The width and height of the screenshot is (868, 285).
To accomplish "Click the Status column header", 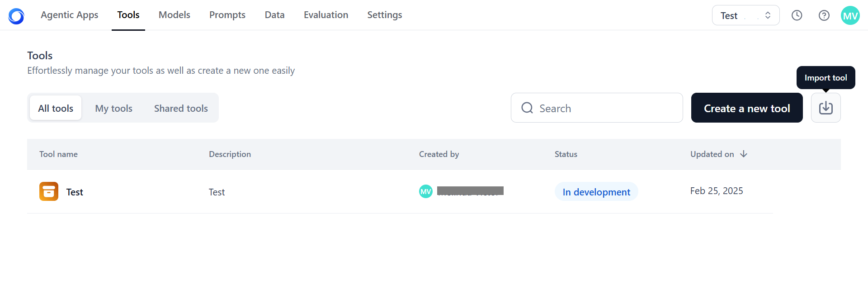I will click(566, 154).
